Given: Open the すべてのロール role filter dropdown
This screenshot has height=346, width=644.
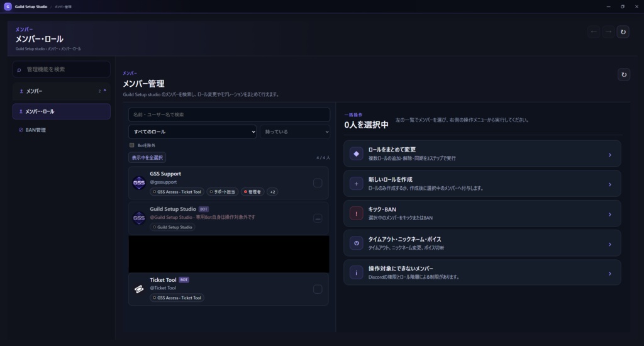Looking at the screenshot, I should (x=192, y=132).
